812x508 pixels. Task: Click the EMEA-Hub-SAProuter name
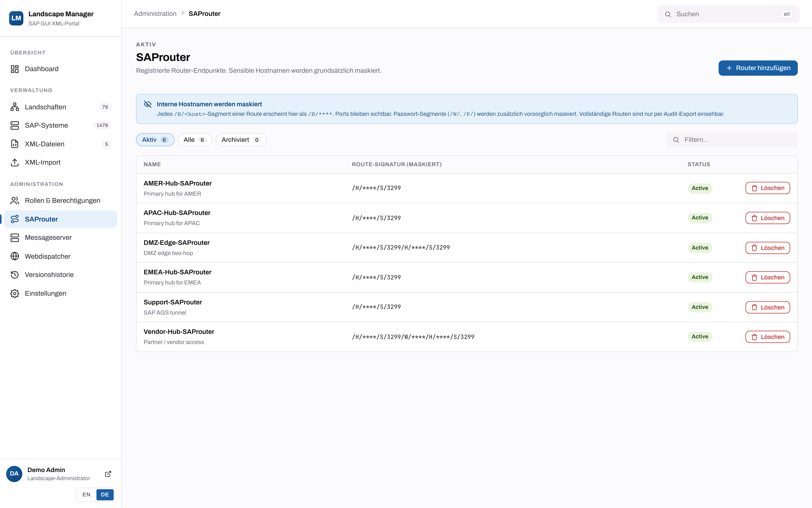pyautogui.click(x=177, y=272)
